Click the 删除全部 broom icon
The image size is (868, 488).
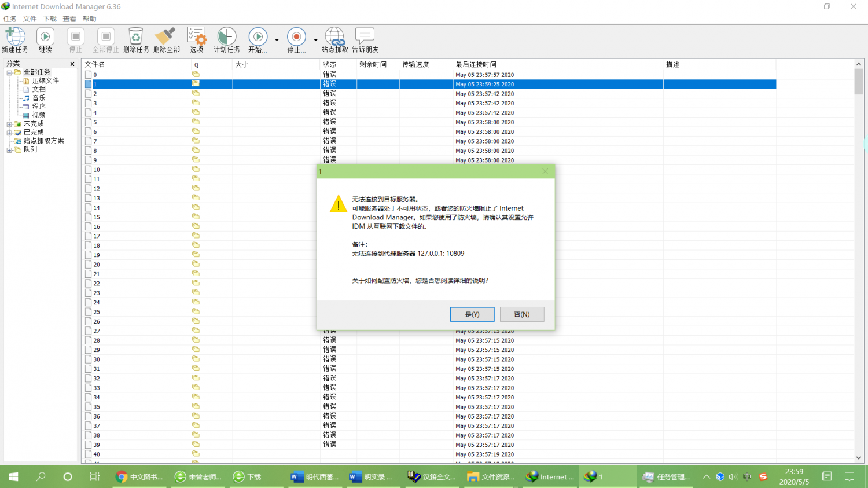167,39
